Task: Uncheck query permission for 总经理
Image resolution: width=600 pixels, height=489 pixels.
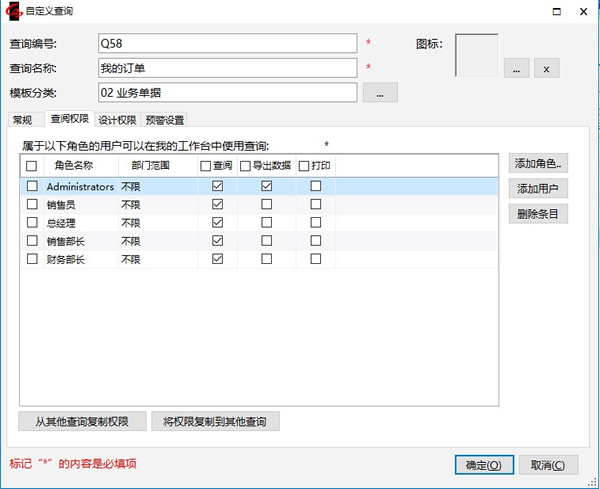Action: click(217, 223)
